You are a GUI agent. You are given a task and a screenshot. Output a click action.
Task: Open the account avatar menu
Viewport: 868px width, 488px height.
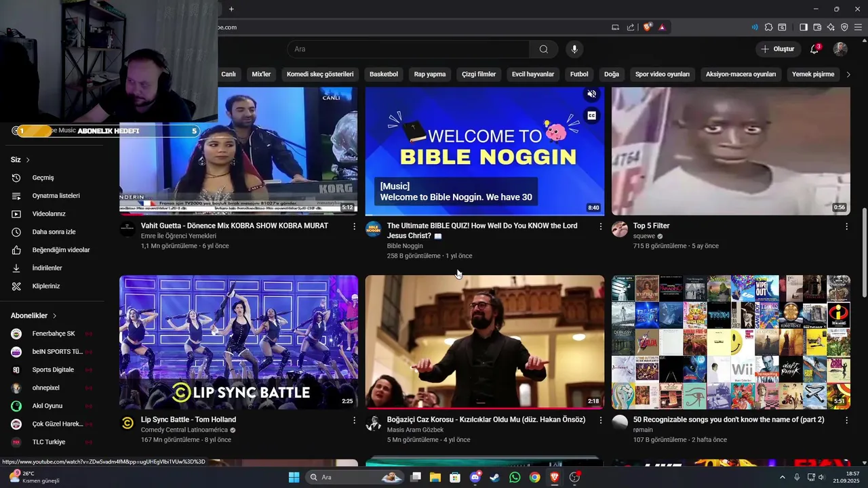click(x=840, y=49)
